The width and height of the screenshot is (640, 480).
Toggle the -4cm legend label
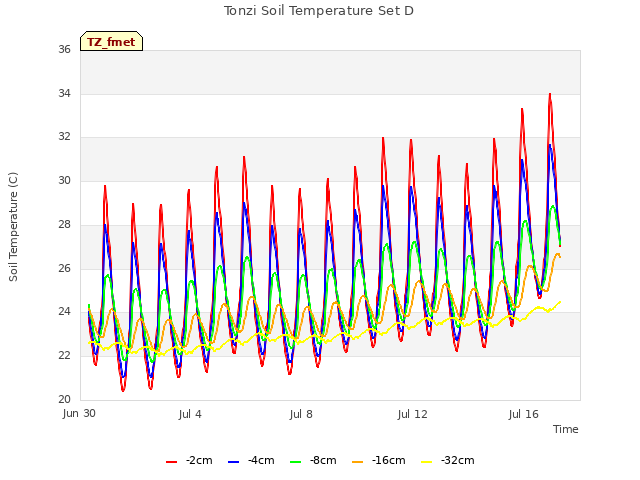click(x=261, y=461)
